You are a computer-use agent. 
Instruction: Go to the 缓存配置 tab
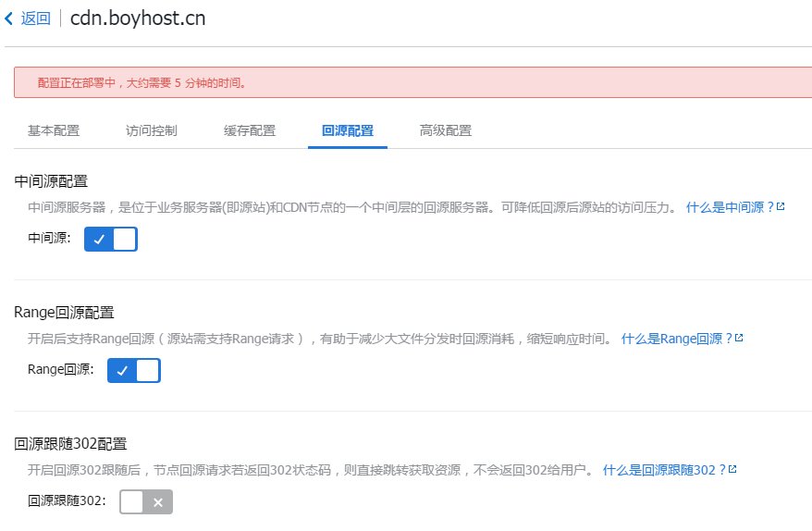[250, 130]
